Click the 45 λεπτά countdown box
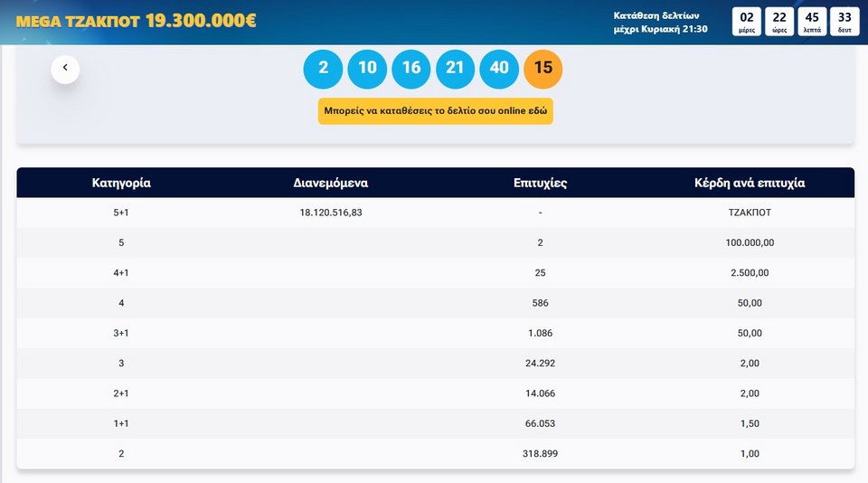The image size is (868, 483). 812,22
